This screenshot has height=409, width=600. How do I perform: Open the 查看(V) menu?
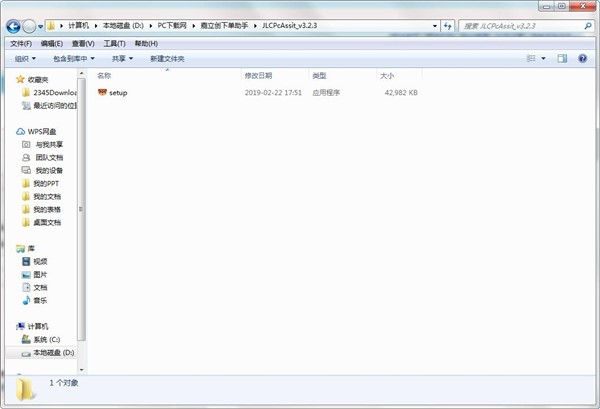pyautogui.click(x=83, y=44)
